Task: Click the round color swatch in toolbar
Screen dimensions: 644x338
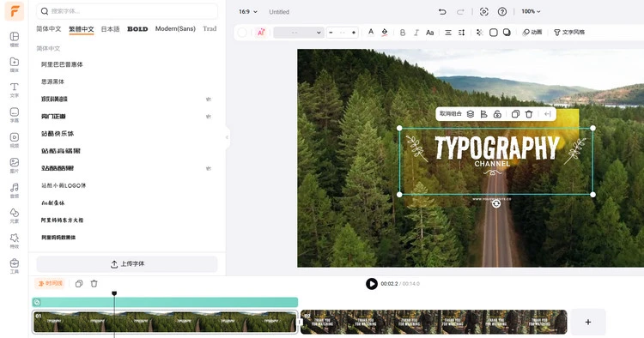Action: point(242,33)
